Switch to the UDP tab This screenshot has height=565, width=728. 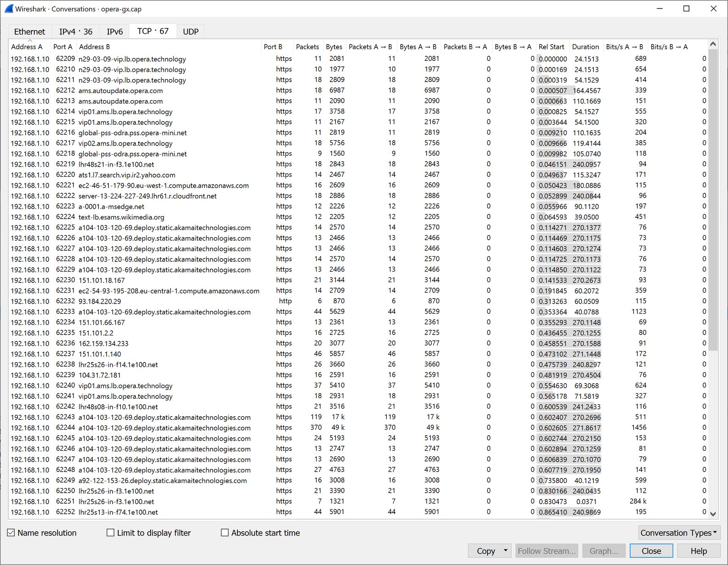(190, 31)
